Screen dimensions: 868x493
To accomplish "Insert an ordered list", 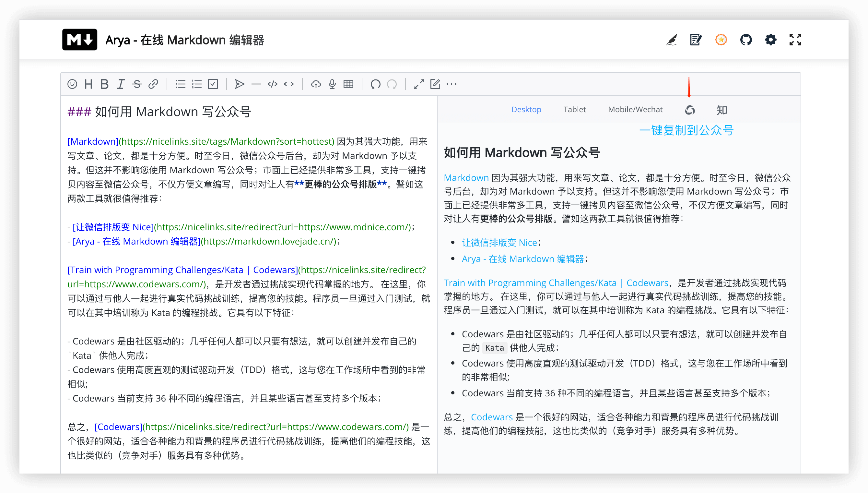I will (197, 84).
